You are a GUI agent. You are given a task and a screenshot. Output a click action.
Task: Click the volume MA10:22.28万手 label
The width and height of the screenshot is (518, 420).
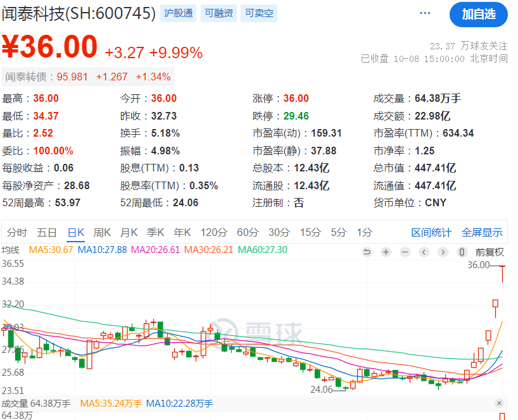179,404
